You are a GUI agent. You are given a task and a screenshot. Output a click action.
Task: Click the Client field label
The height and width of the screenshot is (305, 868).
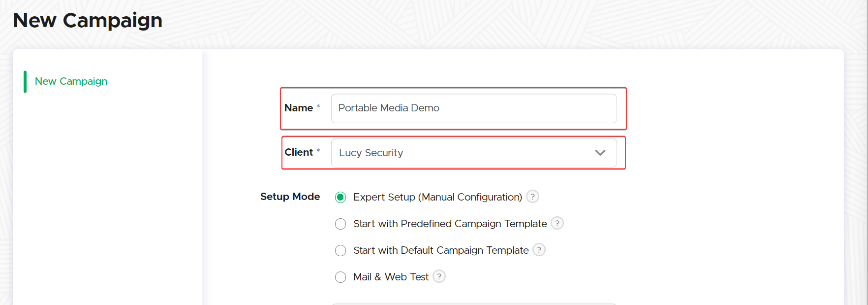[299, 152]
